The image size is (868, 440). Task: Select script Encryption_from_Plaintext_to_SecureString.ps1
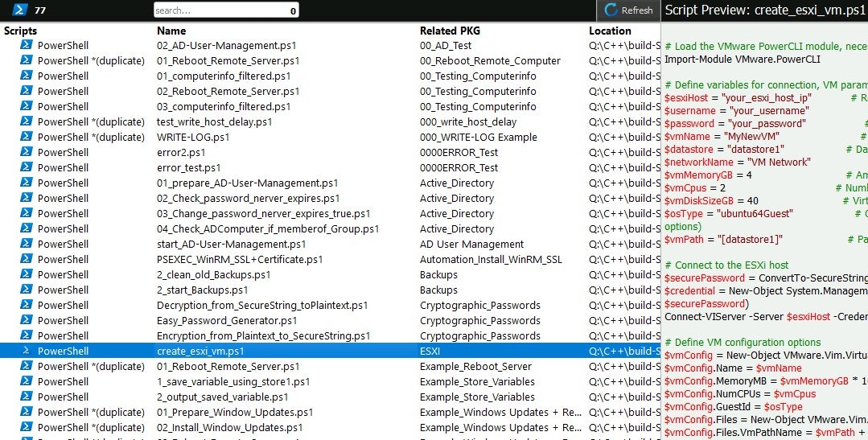click(264, 335)
